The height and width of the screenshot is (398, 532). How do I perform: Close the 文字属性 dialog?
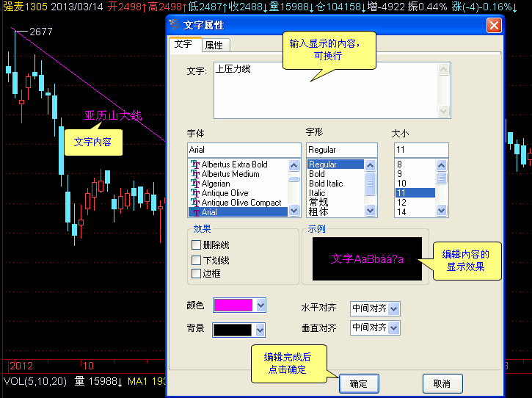click(x=495, y=25)
